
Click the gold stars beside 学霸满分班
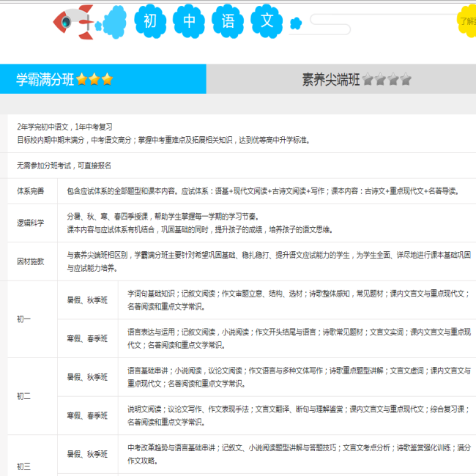pos(94,80)
